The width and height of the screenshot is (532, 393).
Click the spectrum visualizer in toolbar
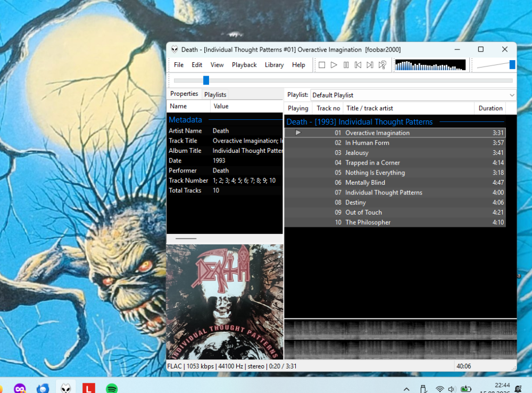coord(430,65)
